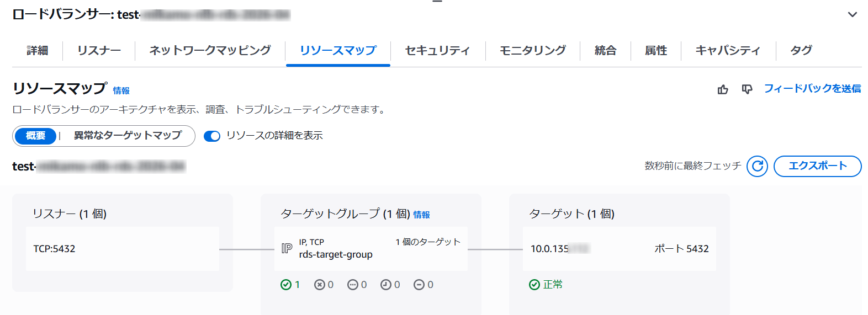Click the unhealthy targets count icon
The width and height of the screenshot is (868, 315).
(x=320, y=285)
